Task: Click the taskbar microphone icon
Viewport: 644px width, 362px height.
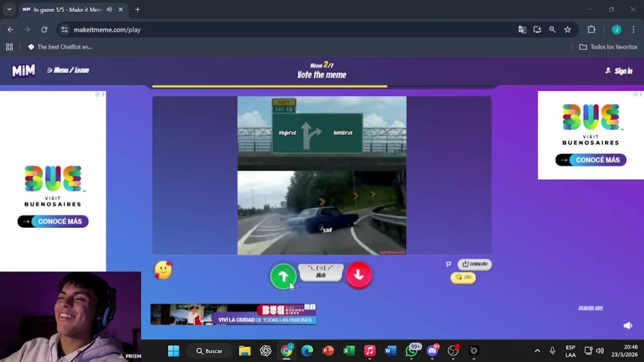Action: click(x=552, y=351)
